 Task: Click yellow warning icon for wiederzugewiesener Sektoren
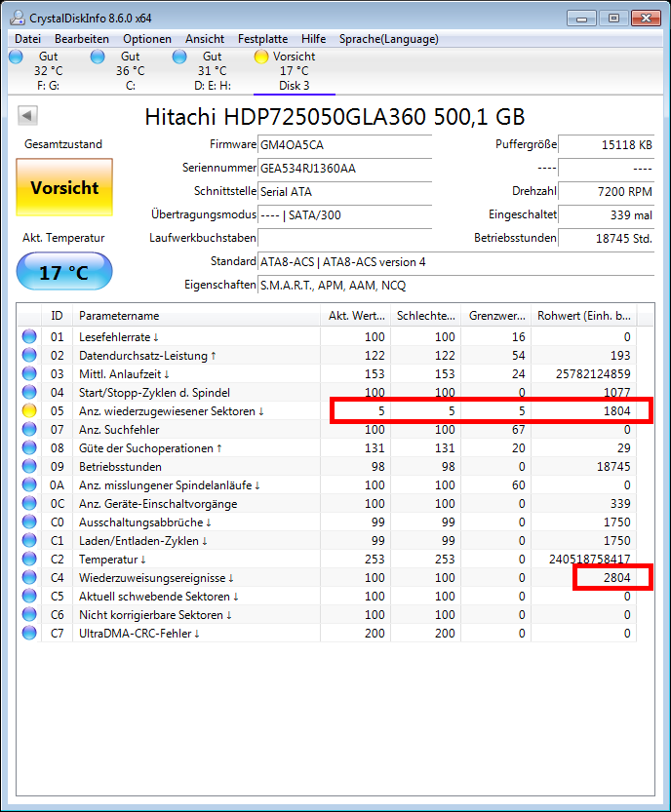point(29,410)
